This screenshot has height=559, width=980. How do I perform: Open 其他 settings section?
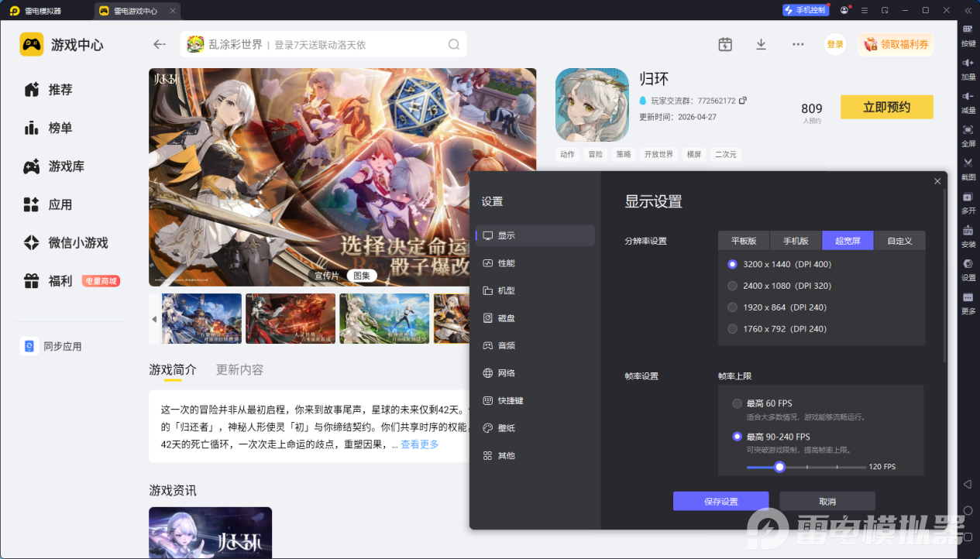point(535,455)
